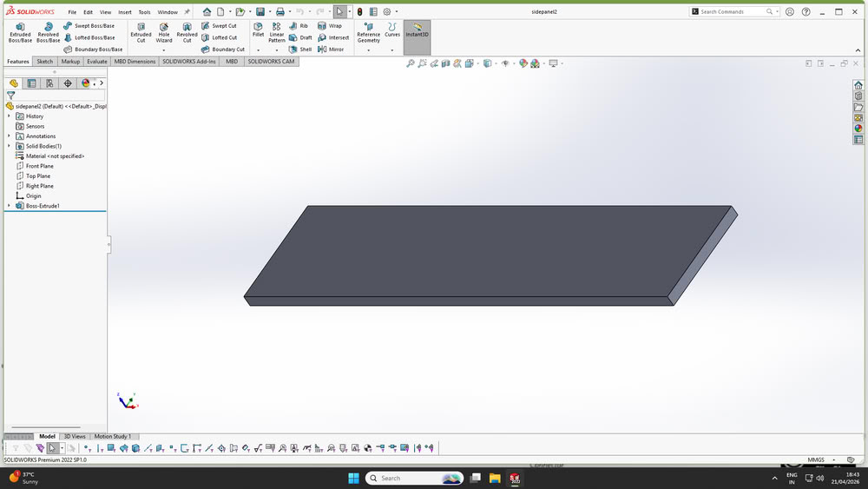
Task: Open Design Library in the task pane
Action: [x=858, y=96]
